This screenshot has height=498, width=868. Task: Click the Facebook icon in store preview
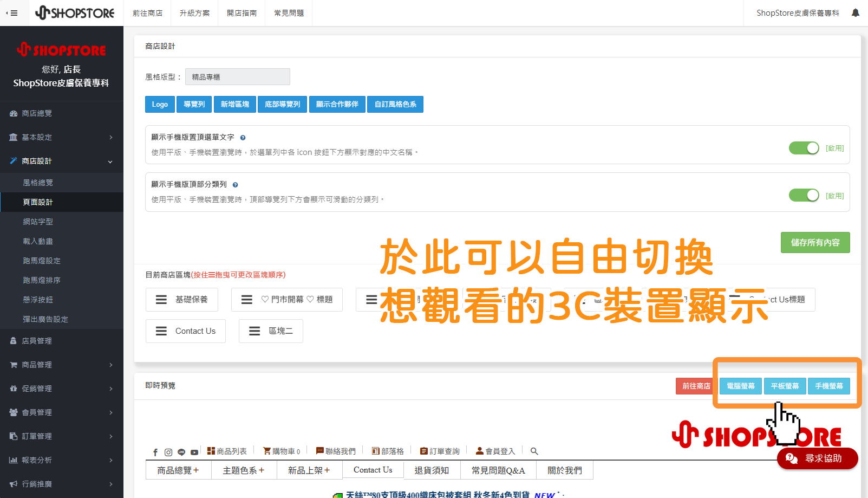(x=155, y=451)
